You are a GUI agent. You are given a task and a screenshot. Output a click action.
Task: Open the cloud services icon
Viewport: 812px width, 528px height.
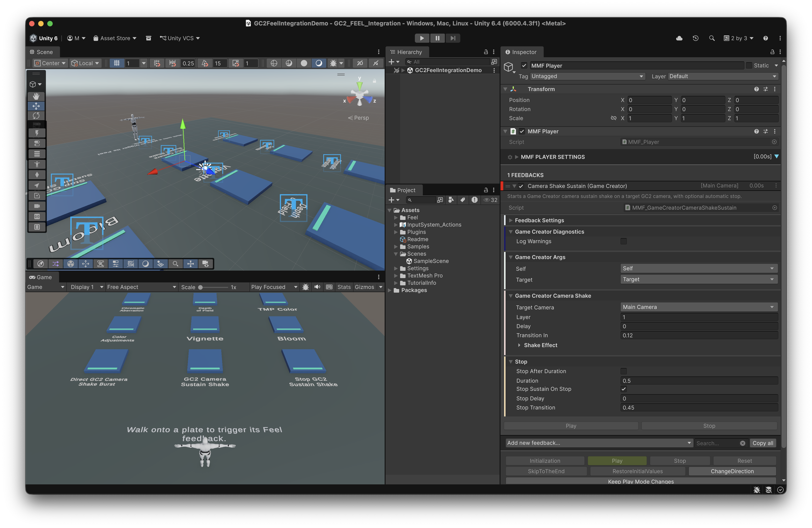click(x=679, y=38)
